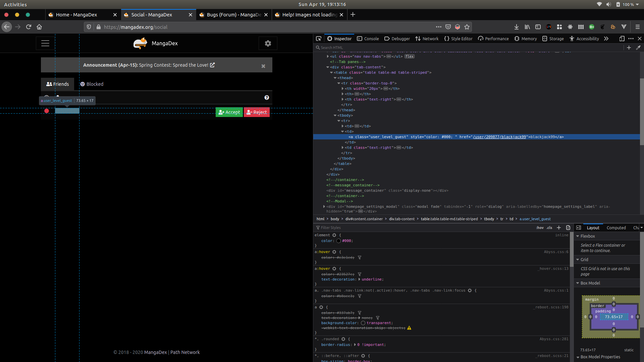Expand the td text-right node

tap(342, 147)
